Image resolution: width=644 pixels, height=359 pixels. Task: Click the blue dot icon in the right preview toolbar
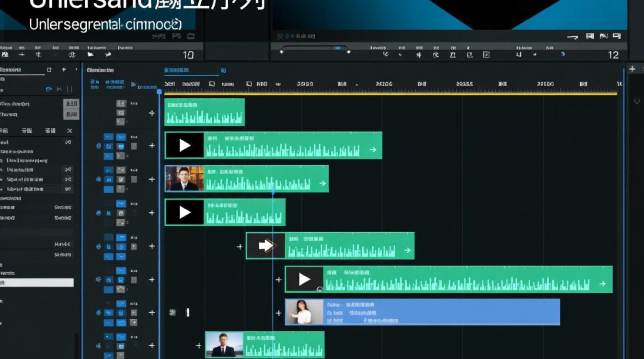coord(563,55)
